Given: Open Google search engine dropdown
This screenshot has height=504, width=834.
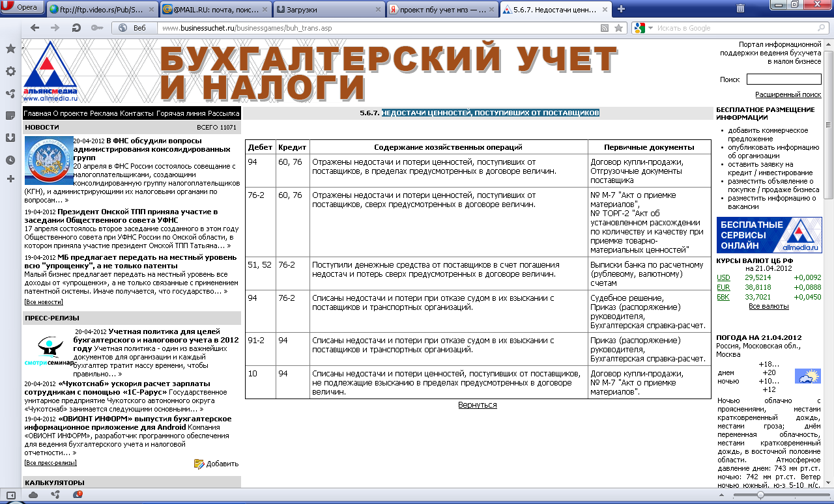Looking at the screenshot, I should click(642, 28).
